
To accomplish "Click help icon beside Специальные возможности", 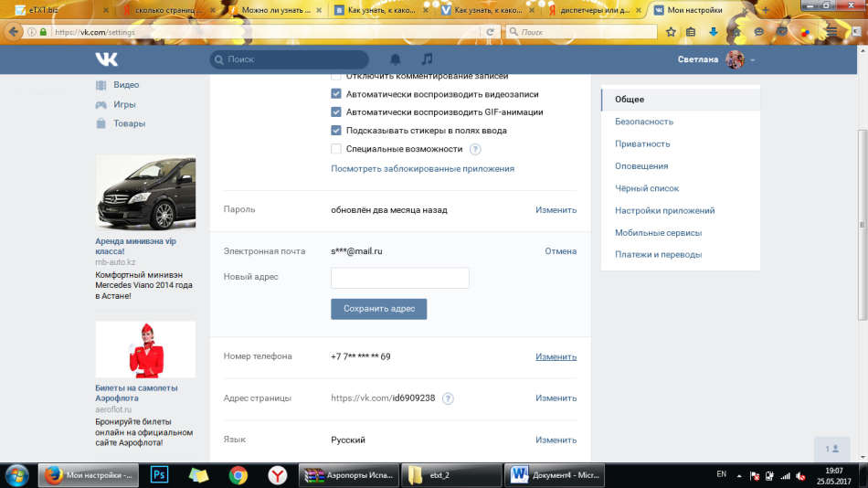I will click(475, 149).
